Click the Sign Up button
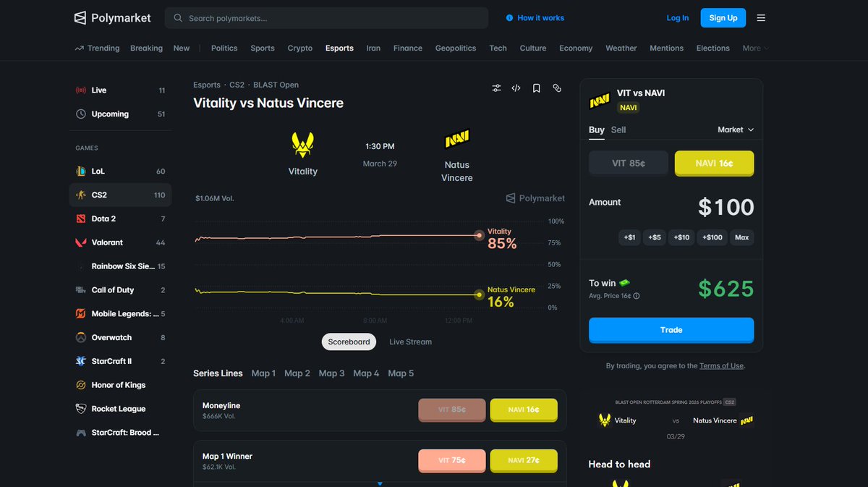 pyautogui.click(x=723, y=18)
